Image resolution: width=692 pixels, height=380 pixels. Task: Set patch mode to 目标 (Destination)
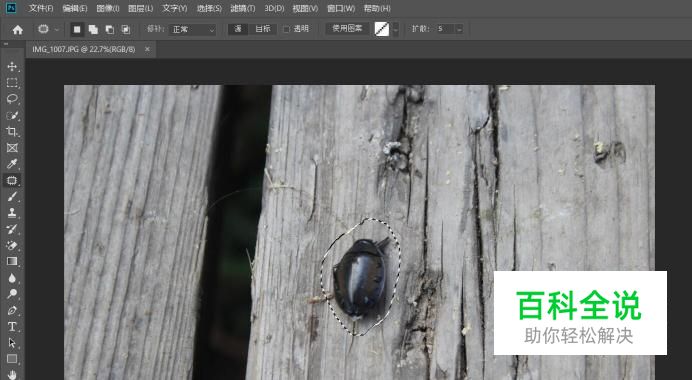[263, 29]
